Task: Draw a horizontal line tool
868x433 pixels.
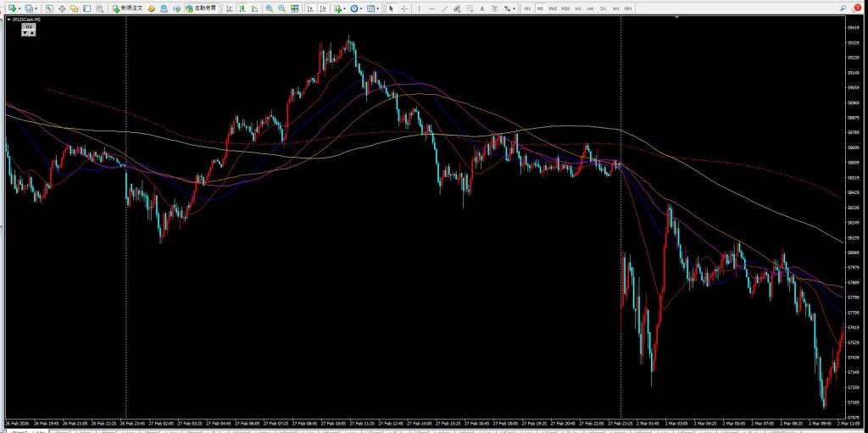Action: point(432,8)
